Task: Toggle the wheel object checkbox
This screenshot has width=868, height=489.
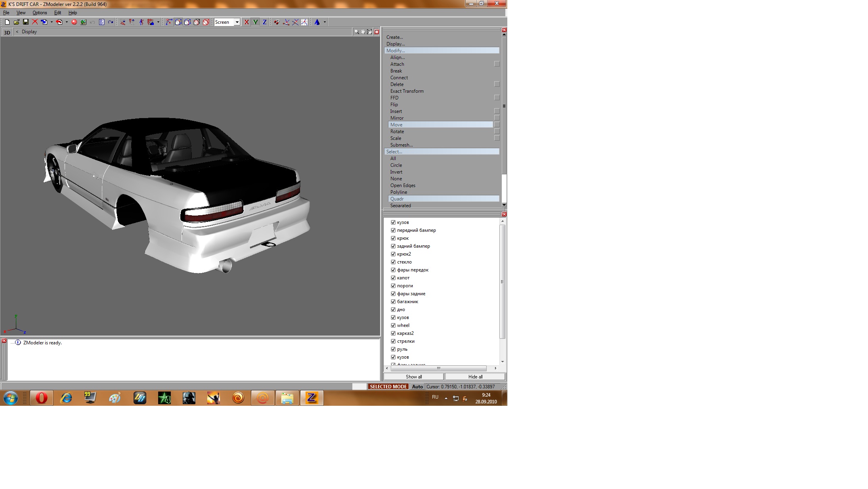Action: 393,325
